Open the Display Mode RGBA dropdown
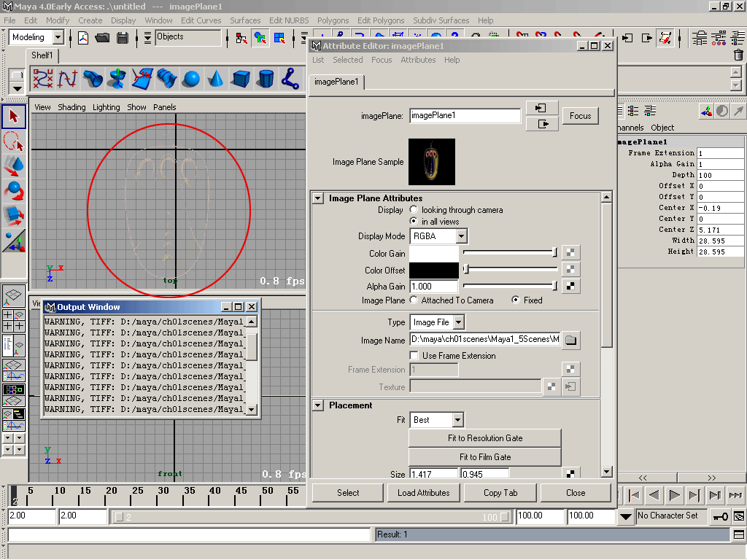The image size is (747, 560). point(461,236)
